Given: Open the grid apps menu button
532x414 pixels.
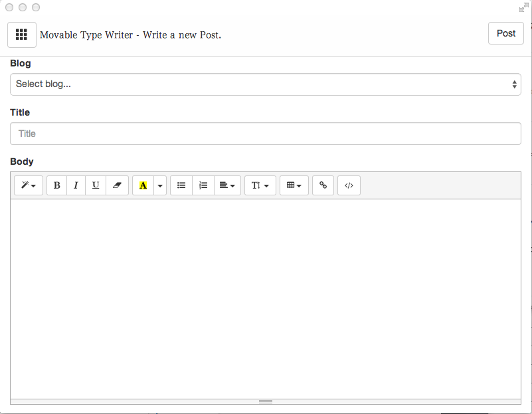Looking at the screenshot, I should point(22,35).
